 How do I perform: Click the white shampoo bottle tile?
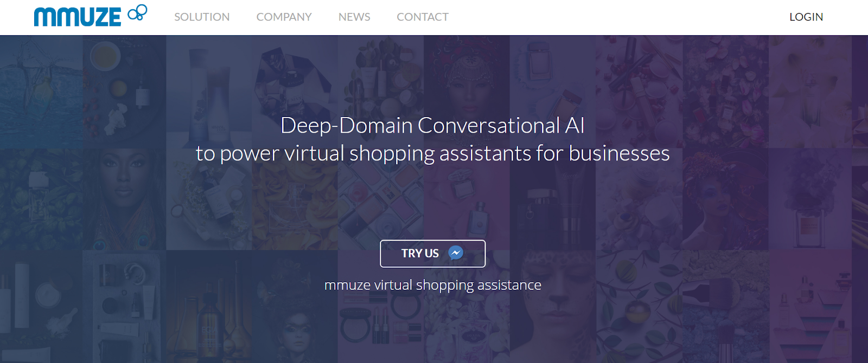click(x=209, y=92)
